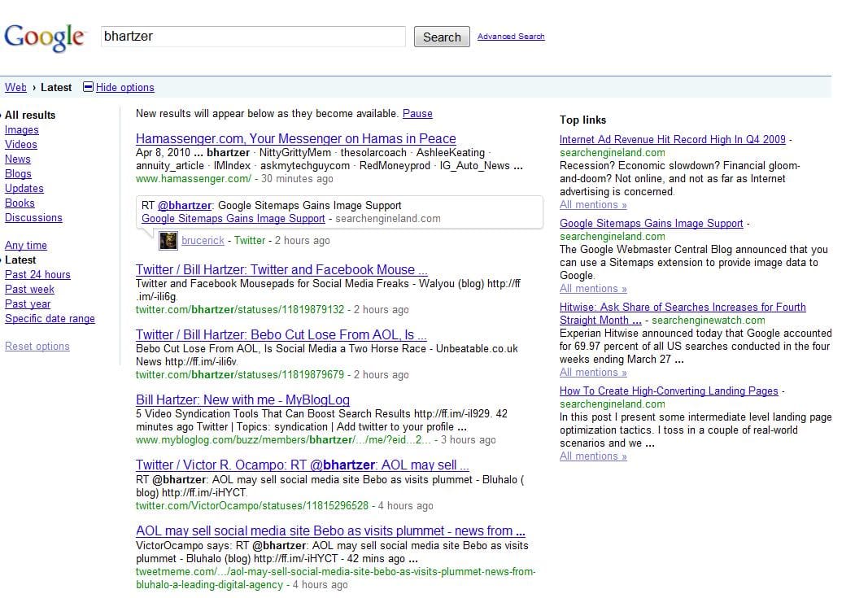Screen dimensions: 868x598
Task: Go to the Web breadcrumb link
Action: click(x=15, y=87)
